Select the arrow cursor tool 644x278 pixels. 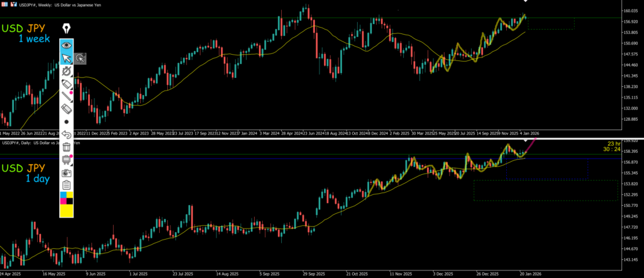click(x=67, y=58)
